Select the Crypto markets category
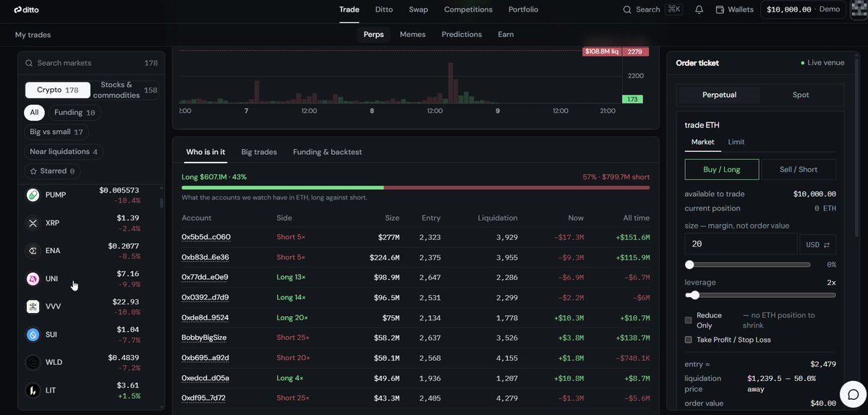This screenshot has height=415, width=868. 58,90
